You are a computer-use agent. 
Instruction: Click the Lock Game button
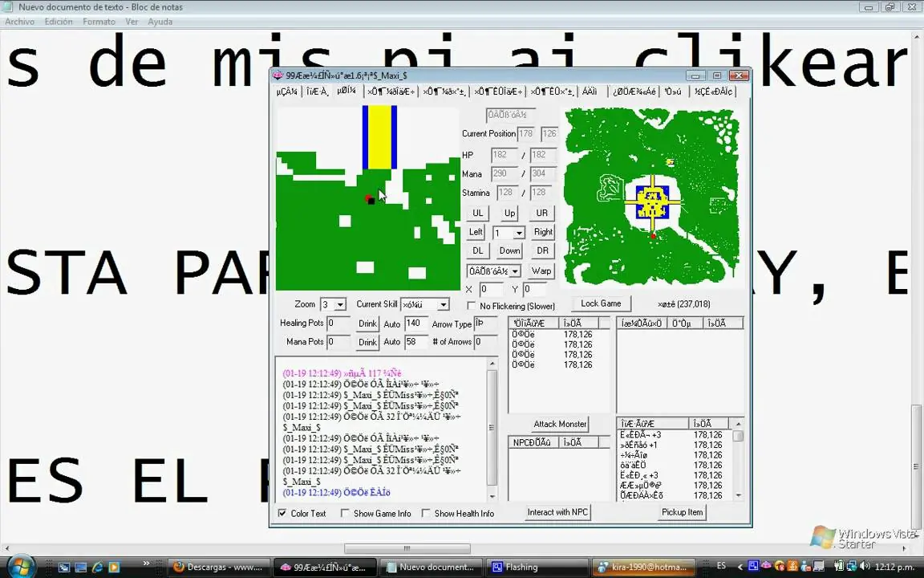coord(601,303)
